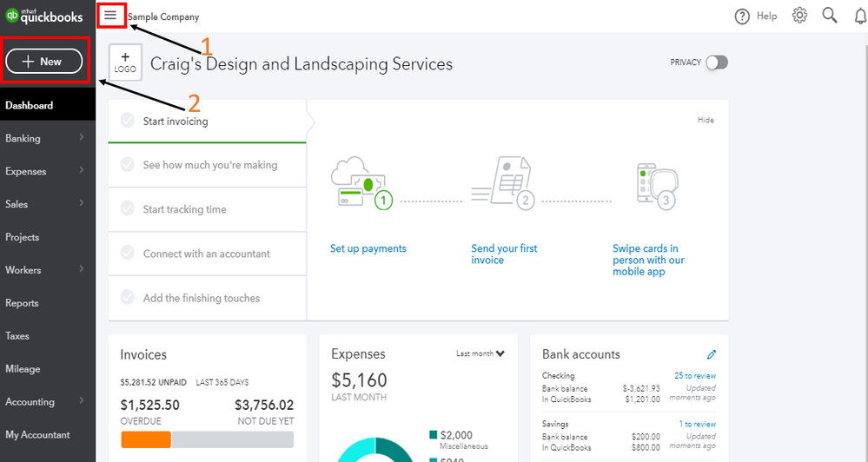
Task: Click the hamburger menu icon
Action: tap(110, 15)
